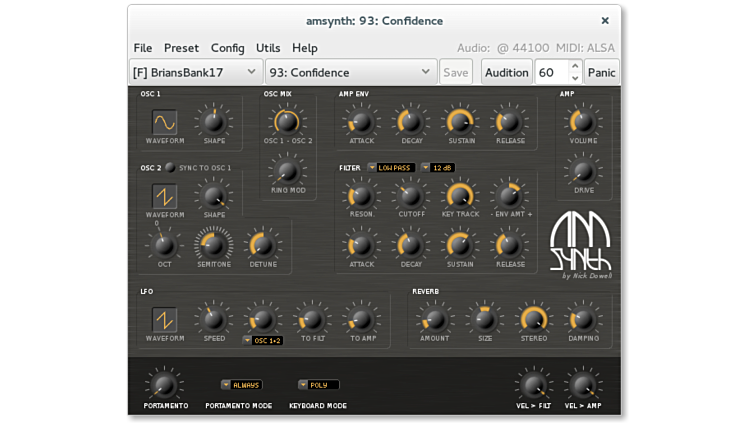Click the Audition button
752x423 pixels.
pos(506,72)
